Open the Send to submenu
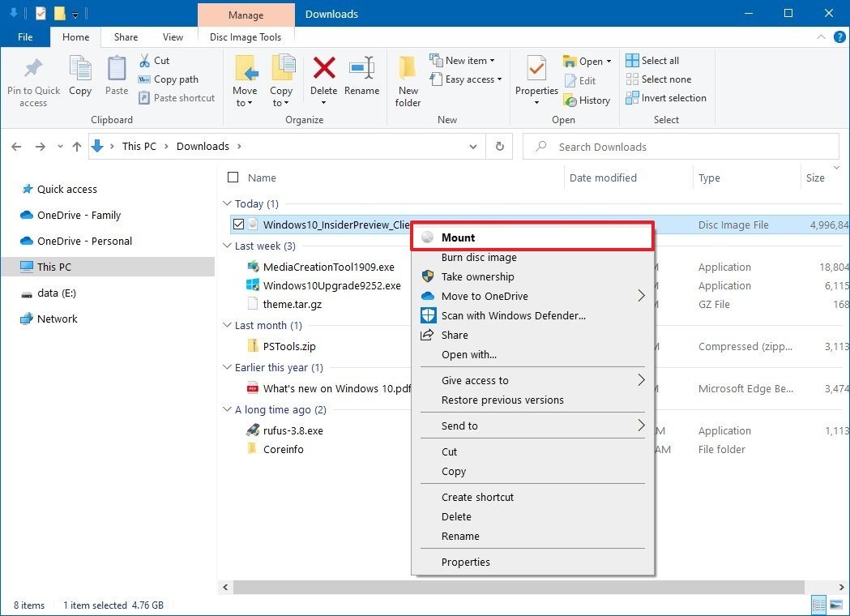This screenshot has width=850, height=616. (x=532, y=426)
